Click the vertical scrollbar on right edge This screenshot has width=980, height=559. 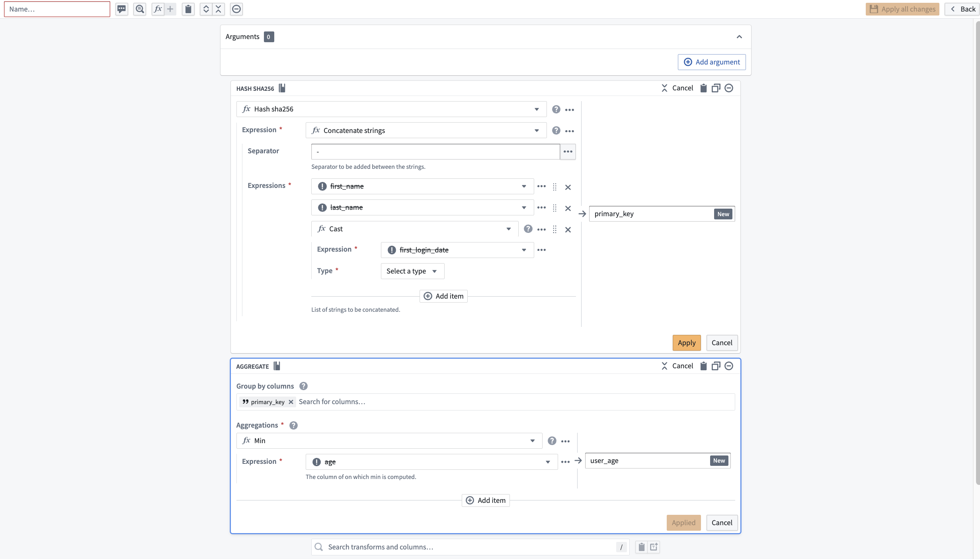977,253
